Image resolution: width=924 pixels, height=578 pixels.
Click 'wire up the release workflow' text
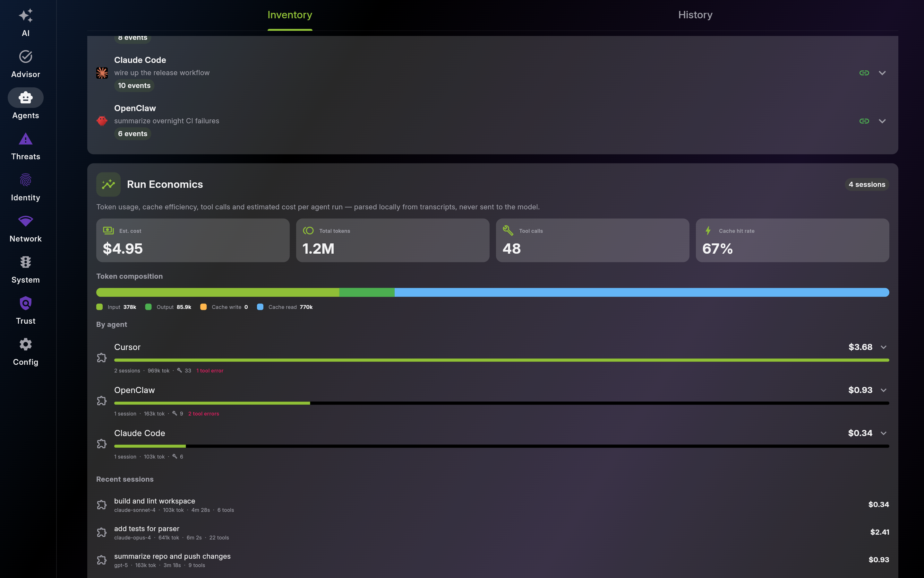click(x=162, y=73)
